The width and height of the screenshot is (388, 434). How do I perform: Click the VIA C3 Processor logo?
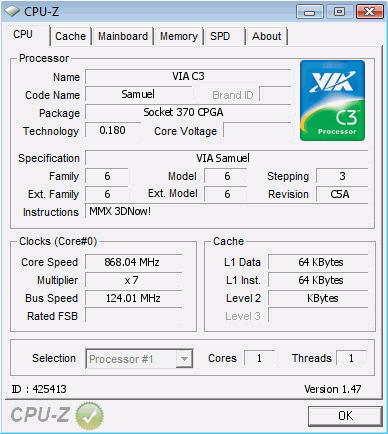click(x=332, y=100)
